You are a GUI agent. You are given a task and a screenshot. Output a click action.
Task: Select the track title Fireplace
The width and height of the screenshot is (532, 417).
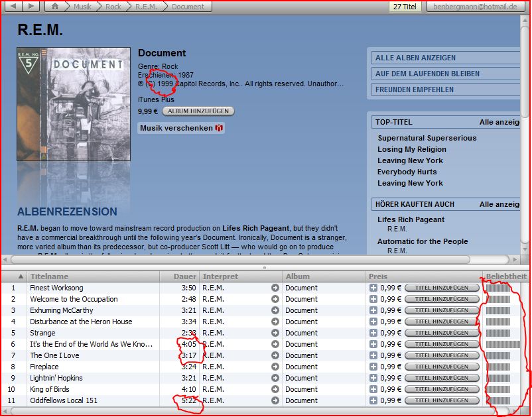(44, 367)
